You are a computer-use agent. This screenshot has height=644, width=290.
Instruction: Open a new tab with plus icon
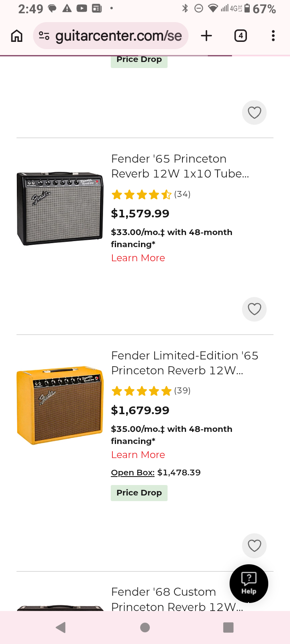pos(206,36)
